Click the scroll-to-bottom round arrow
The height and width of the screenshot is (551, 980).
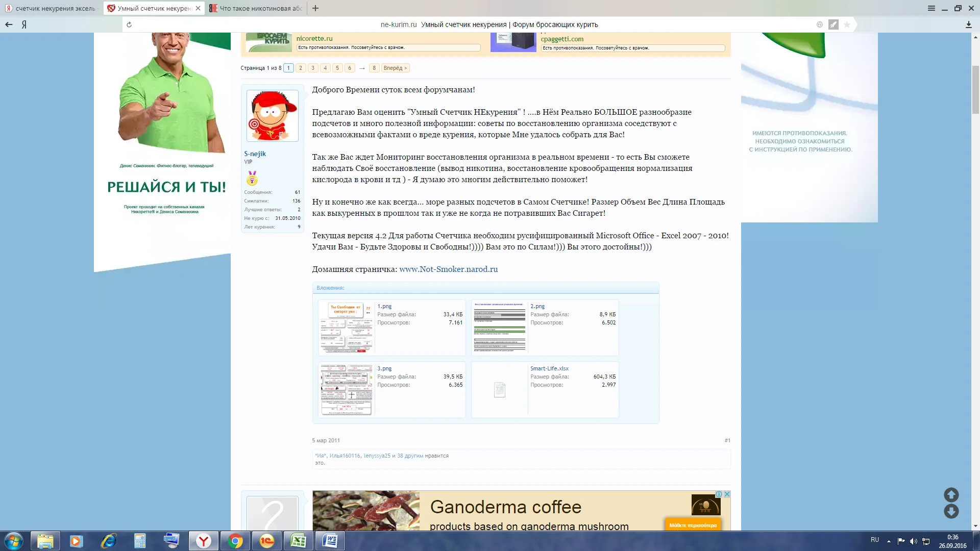pos(951,511)
